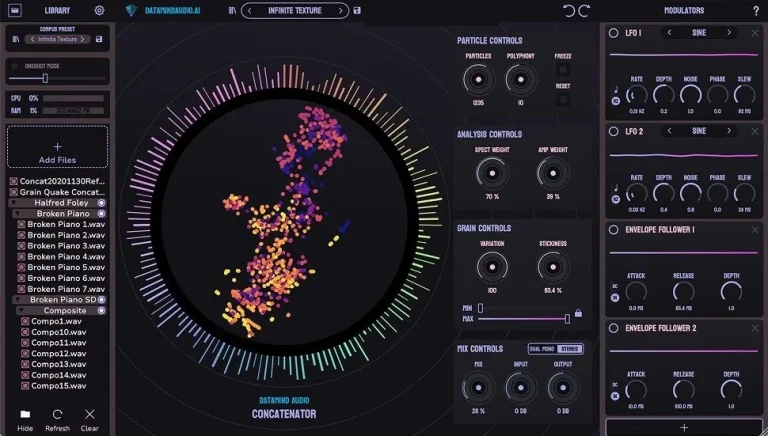Remove LFO 2 with its X
The image size is (768, 436).
coord(755,131)
